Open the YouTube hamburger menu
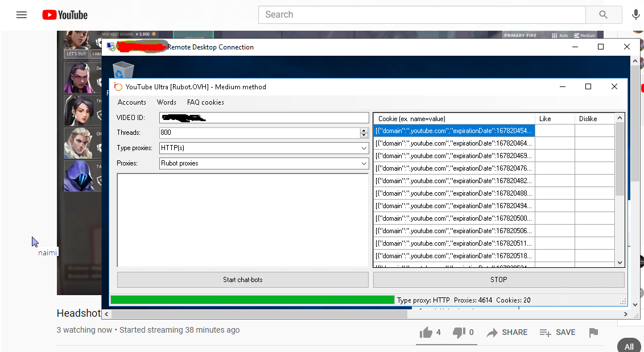Screen dimensions: 644x352 [22, 15]
